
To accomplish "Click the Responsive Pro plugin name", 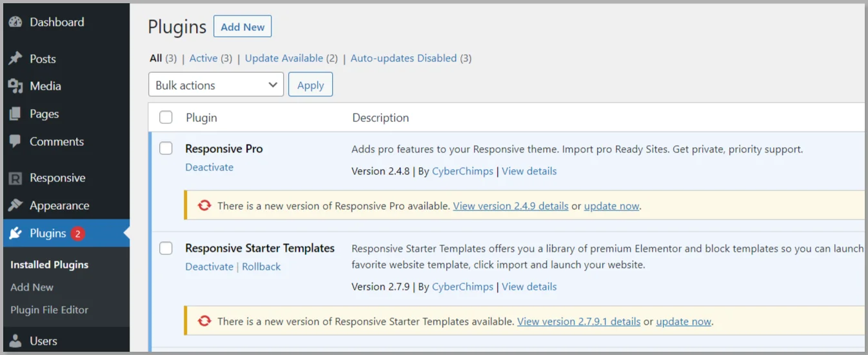I will [x=224, y=148].
